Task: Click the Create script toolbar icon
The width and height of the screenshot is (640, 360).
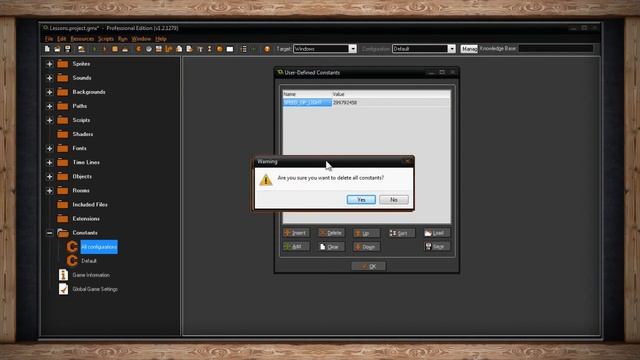Action: pos(179,49)
